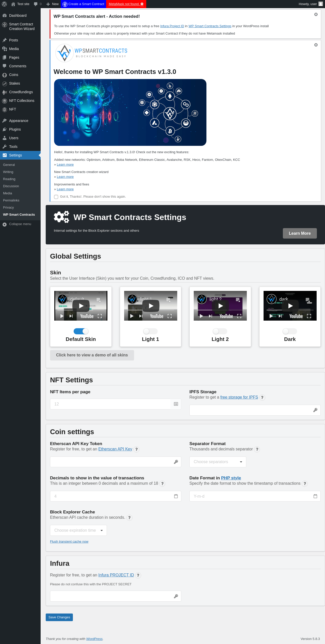
Task: Enable the Dark skin toggle
Action: pos(290,331)
